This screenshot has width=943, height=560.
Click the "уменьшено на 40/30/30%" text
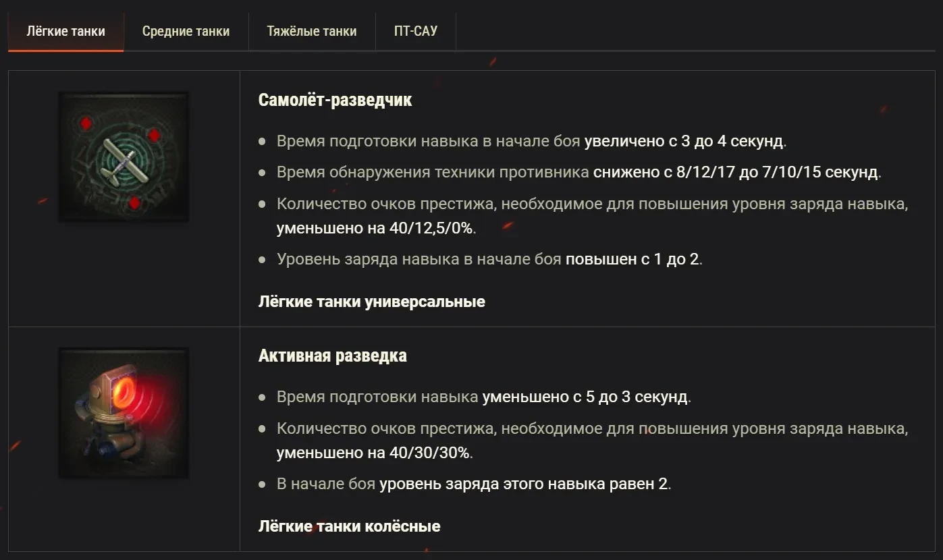(x=373, y=453)
